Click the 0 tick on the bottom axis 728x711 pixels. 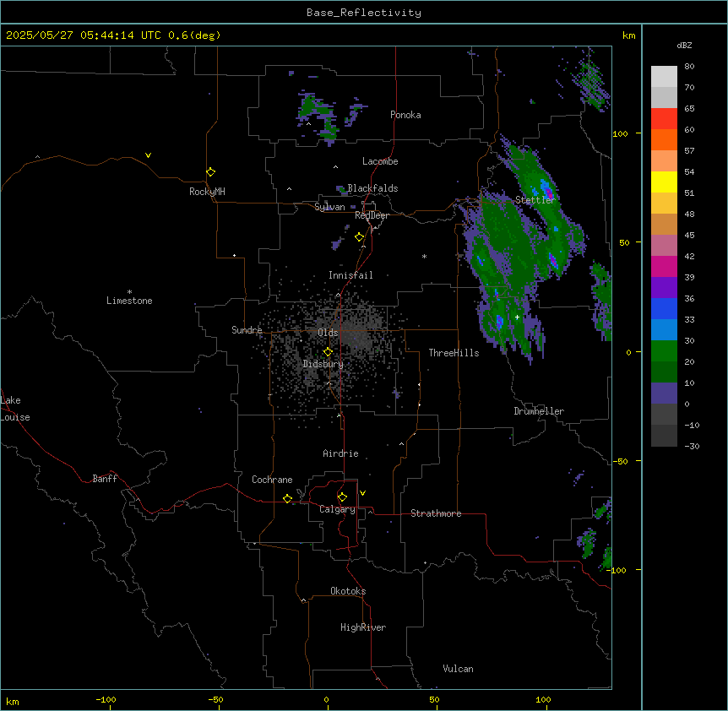[326, 700]
